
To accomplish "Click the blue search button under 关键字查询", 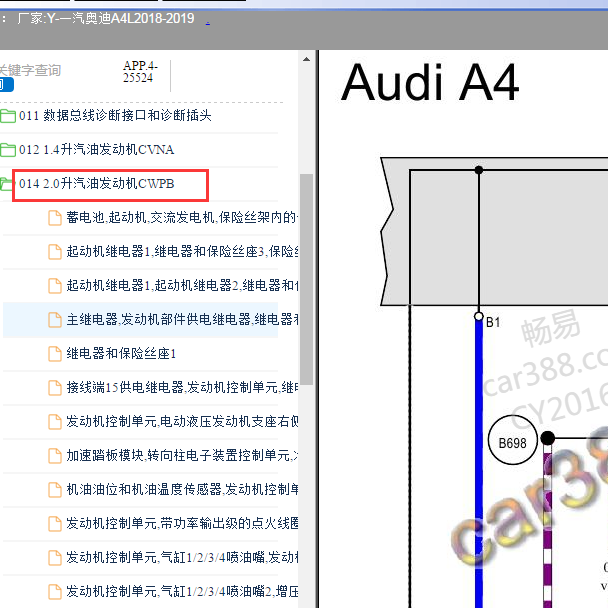I will point(7,85).
